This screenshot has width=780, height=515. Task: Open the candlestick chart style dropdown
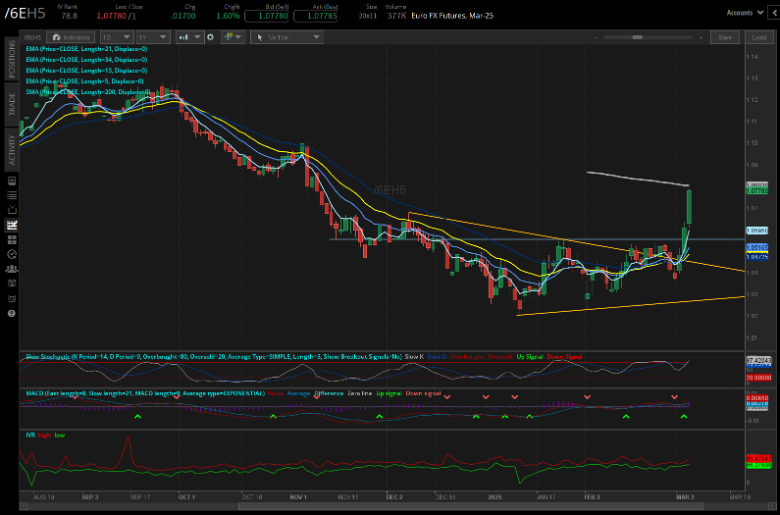(x=190, y=37)
